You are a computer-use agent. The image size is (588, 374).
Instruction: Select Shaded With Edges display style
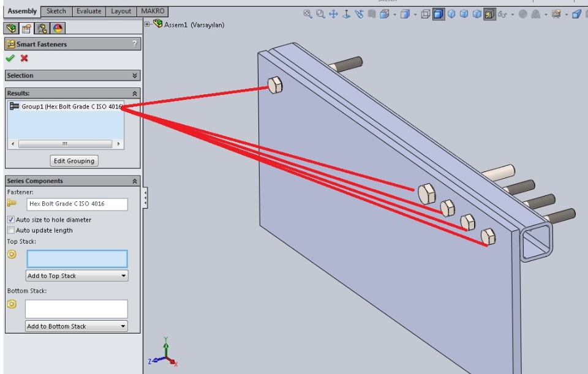[x=439, y=14]
